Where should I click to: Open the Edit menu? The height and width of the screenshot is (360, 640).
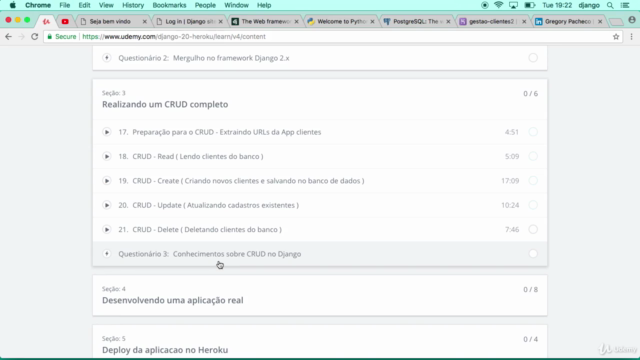[x=84, y=5]
